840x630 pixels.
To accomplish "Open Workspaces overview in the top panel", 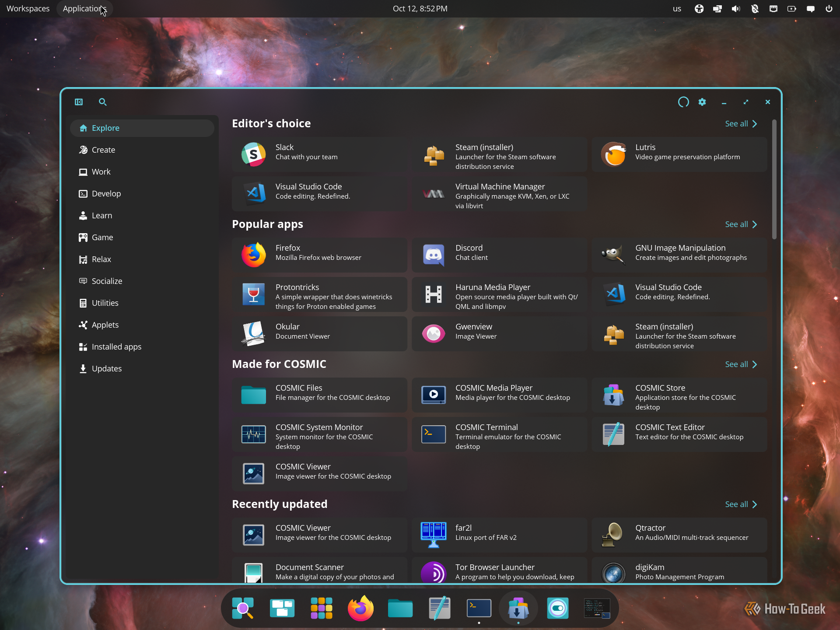I will (28, 9).
